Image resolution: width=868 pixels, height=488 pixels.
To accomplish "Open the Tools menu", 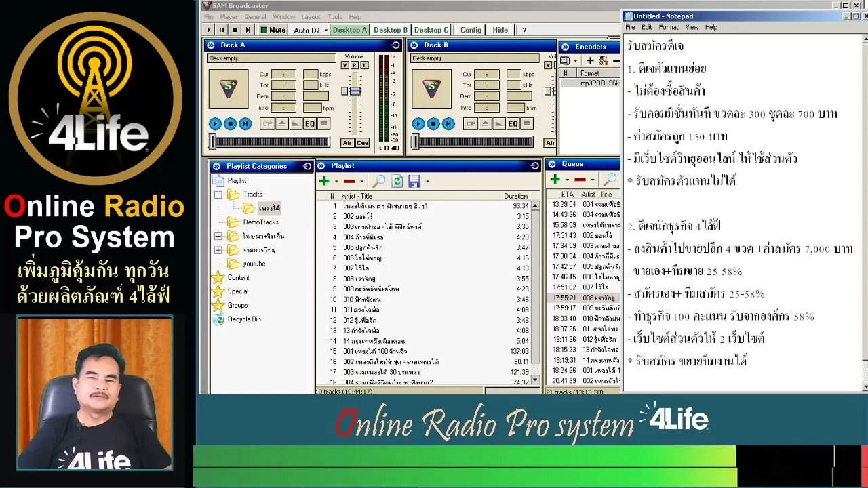I will click(335, 17).
